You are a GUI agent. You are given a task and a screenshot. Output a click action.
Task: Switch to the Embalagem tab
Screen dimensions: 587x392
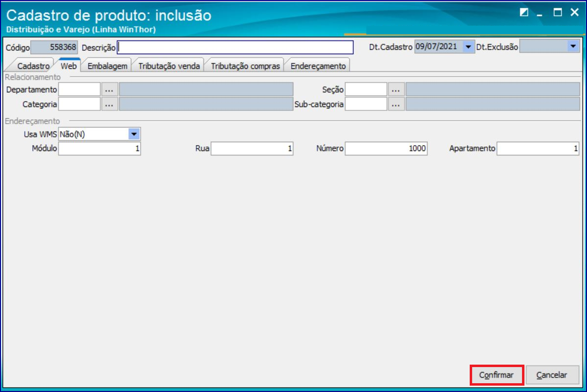[107, 66]
